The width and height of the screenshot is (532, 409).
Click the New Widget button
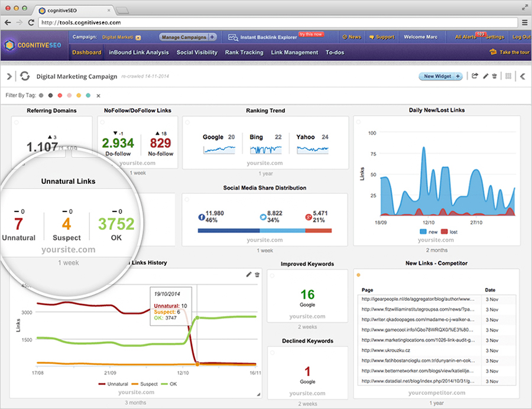tap(440, 76)
